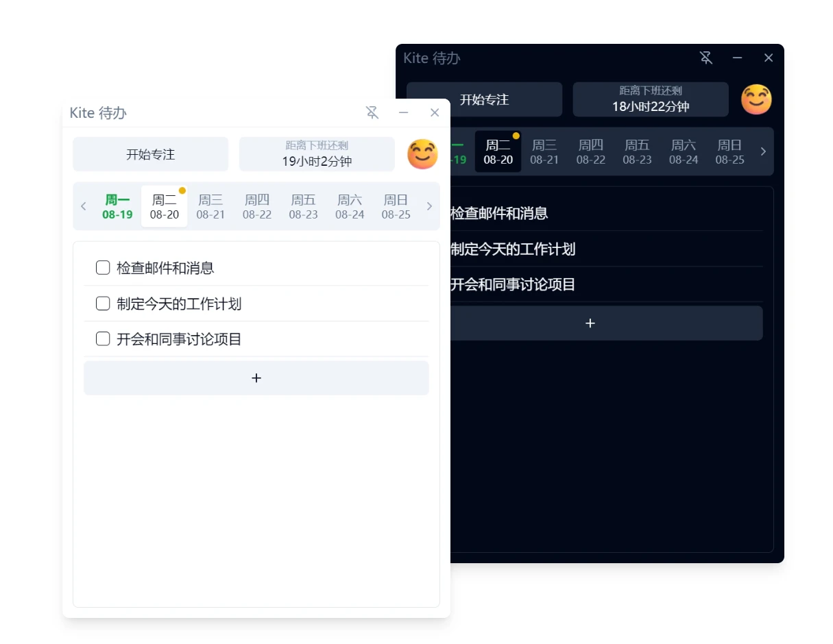The image size is (833, 644).
Task: Click the 19小时2分钟 countdown panel
Action: pyautogui.click(x=317, y=154)
